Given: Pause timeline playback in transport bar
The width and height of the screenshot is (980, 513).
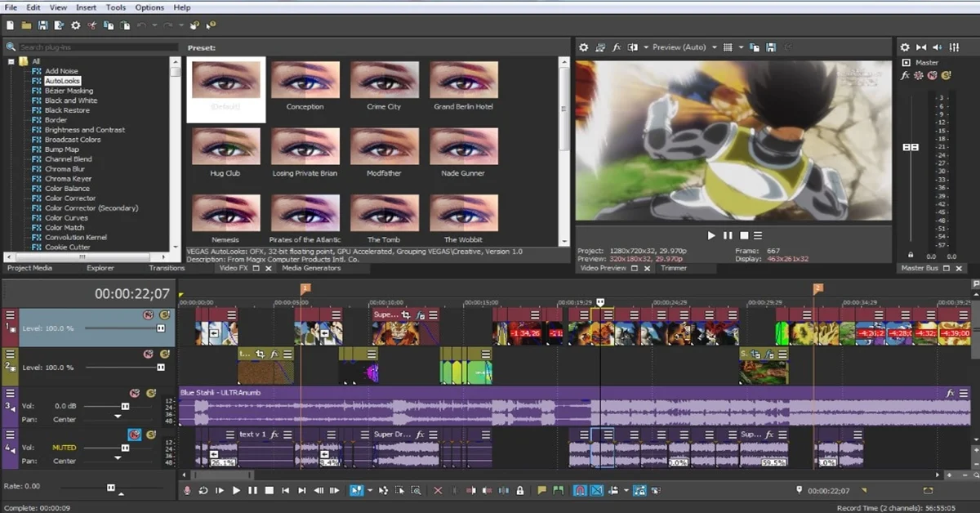Looking at the screenshot, I should (x=253, y=490).
